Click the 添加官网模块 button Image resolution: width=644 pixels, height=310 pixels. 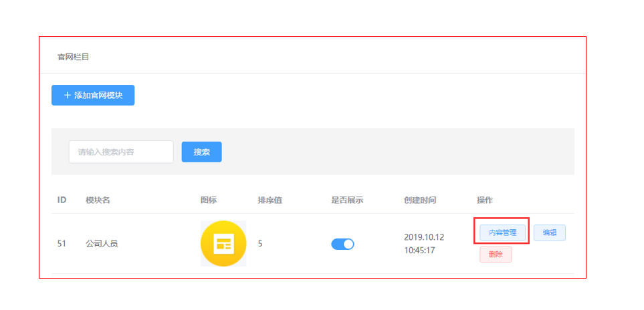click(93, 95)
